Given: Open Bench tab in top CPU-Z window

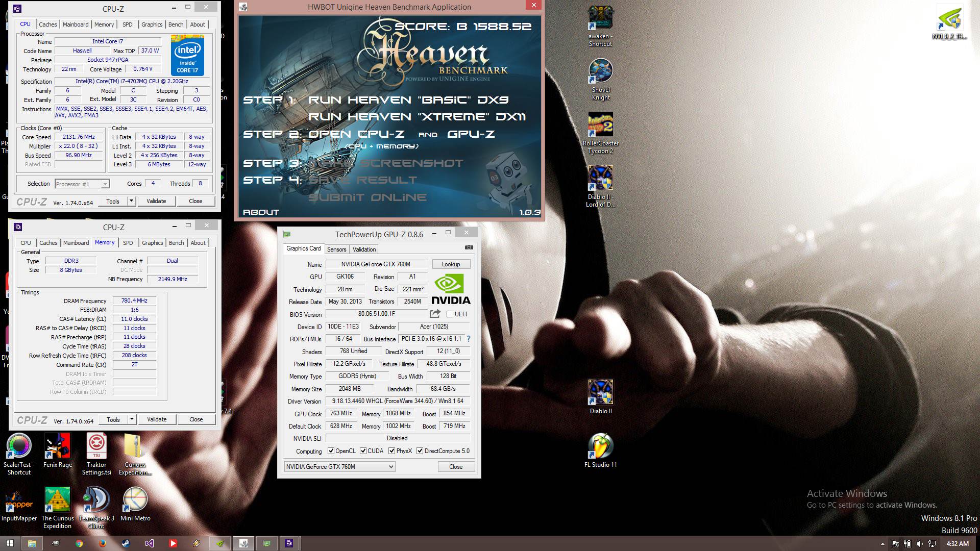Looking at the screenshot, I should click(x=176, y=24).
